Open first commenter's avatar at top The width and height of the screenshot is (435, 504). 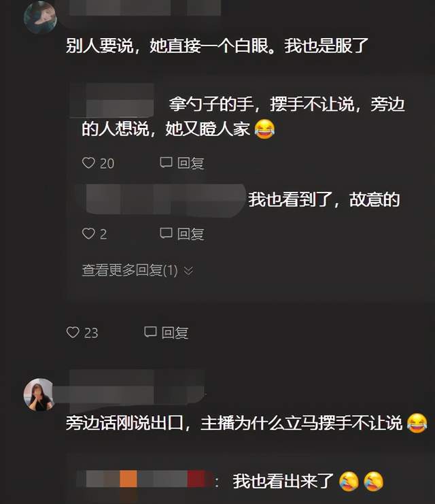(x=40, y=17)
